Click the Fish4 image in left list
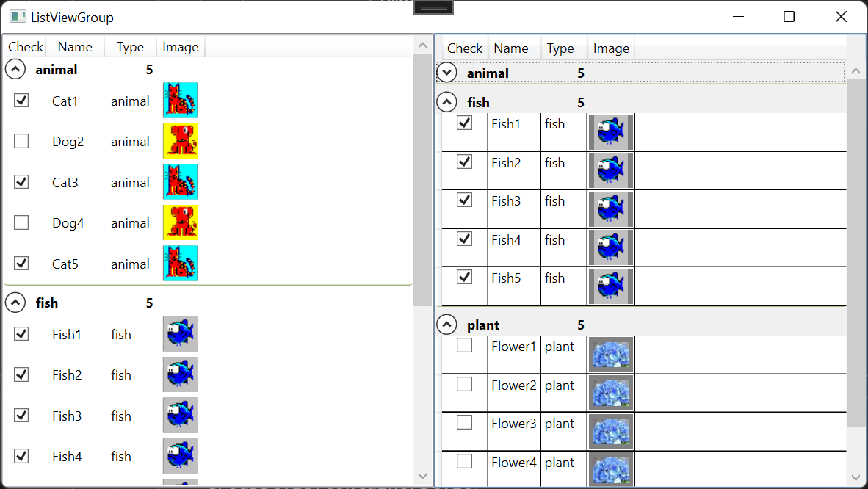The width and height of the screenshot is (868, 489). [x=181, y=456]
